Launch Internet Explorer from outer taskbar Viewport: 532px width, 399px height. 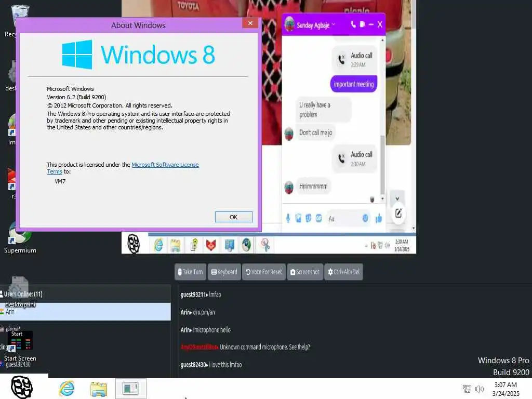(66, 389)
